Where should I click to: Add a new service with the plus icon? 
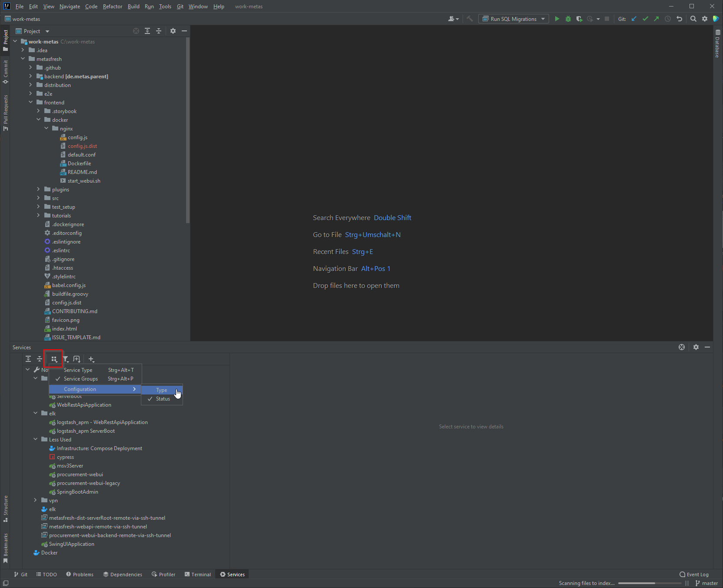click(x=91, y=359)
